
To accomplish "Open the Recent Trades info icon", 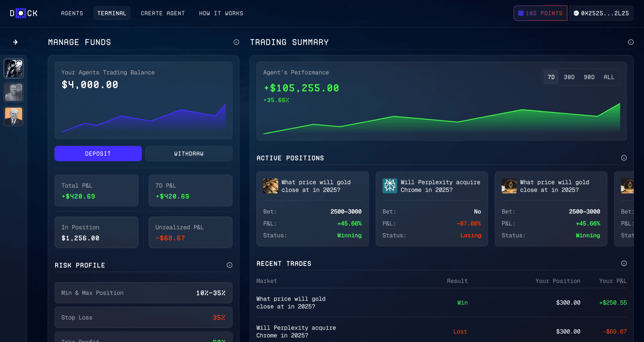I will 624,263.
